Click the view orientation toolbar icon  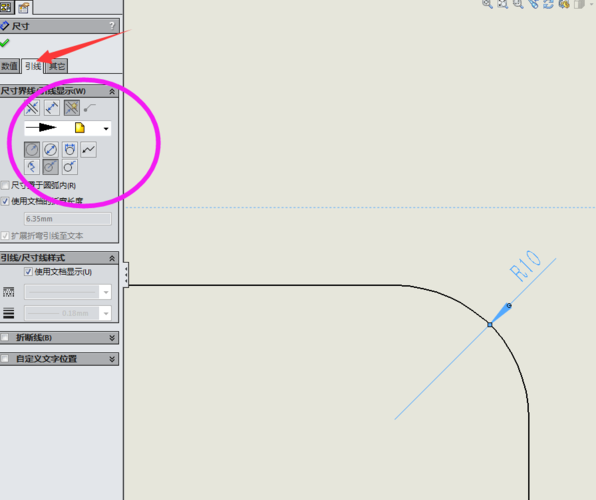tap(564, 4)
